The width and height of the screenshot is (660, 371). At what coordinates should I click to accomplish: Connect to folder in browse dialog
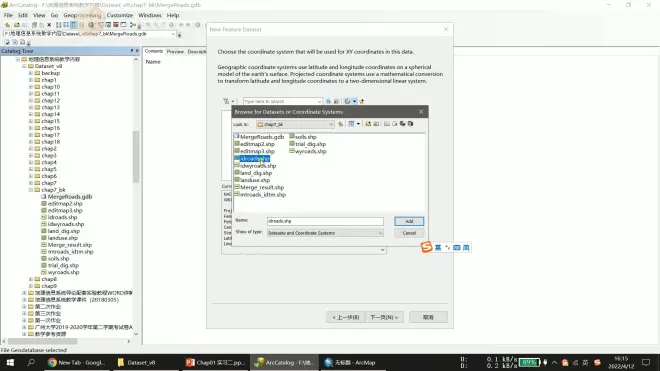pyautogui.click(x=368, y=124)
